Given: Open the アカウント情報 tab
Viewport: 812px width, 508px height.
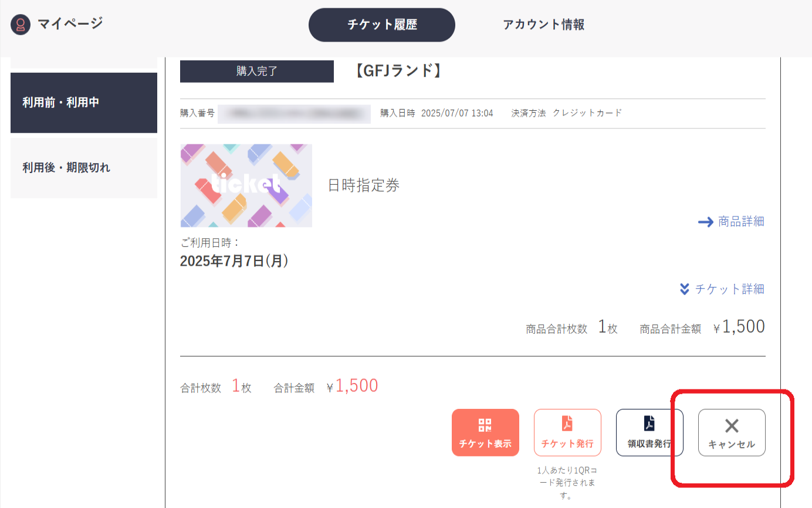Looking at the screenshot, I should point(543,25).
